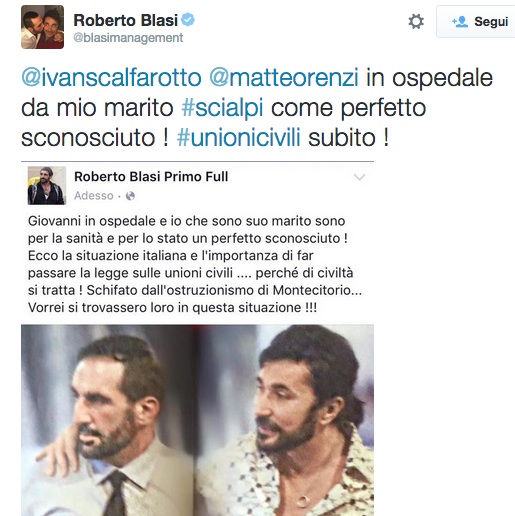Click the globe public privacy icon

click(x=130, y=196)
